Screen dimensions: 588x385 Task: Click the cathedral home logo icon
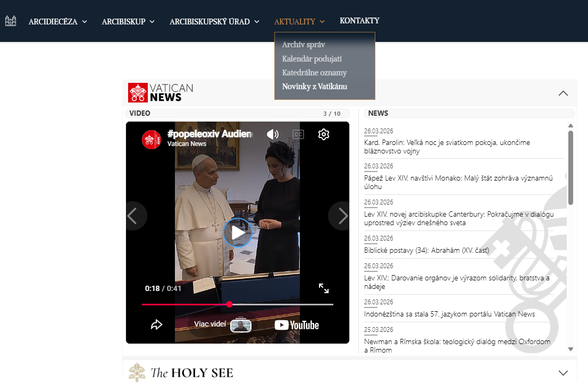click(x=11, y=21)
